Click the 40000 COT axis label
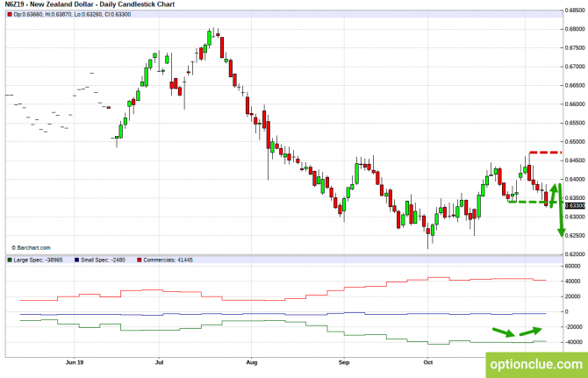 click(x=572, y=282)
